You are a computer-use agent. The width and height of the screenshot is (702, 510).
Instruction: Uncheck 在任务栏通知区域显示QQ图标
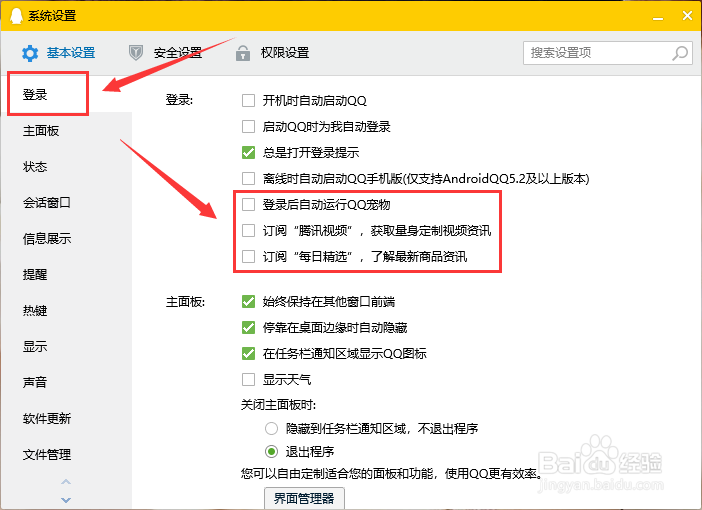click(x=248, y=353)
